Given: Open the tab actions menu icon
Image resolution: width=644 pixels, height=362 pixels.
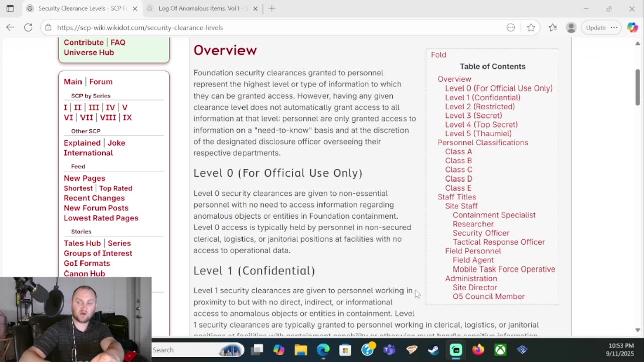Looking at the screenshot, I should 10,8.
